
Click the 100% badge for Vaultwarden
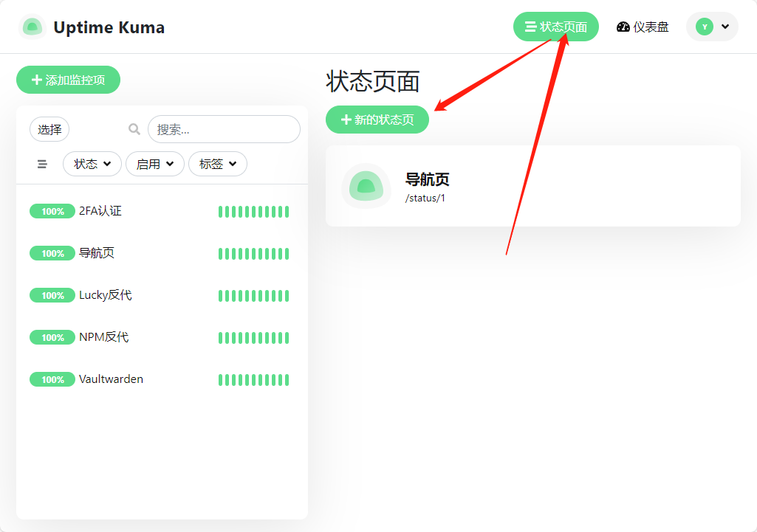pos(52,379)
